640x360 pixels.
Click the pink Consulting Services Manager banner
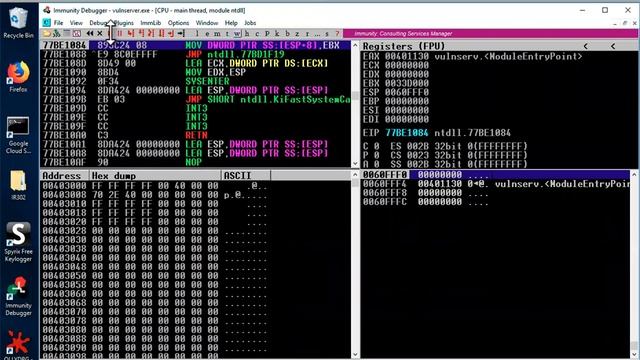[491, 33]
